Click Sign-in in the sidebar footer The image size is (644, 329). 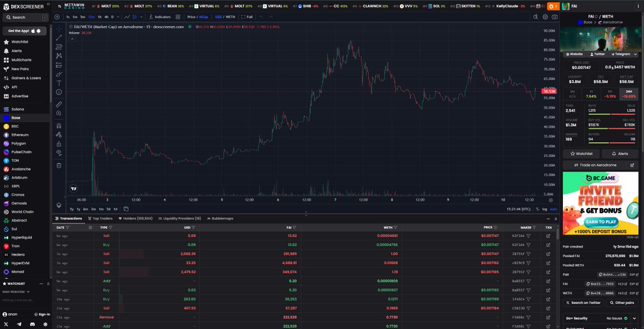click(x=42, y=315)
